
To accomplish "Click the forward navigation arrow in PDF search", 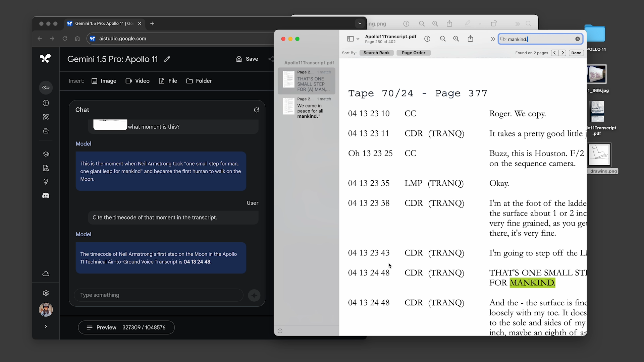I will (562, 52).
